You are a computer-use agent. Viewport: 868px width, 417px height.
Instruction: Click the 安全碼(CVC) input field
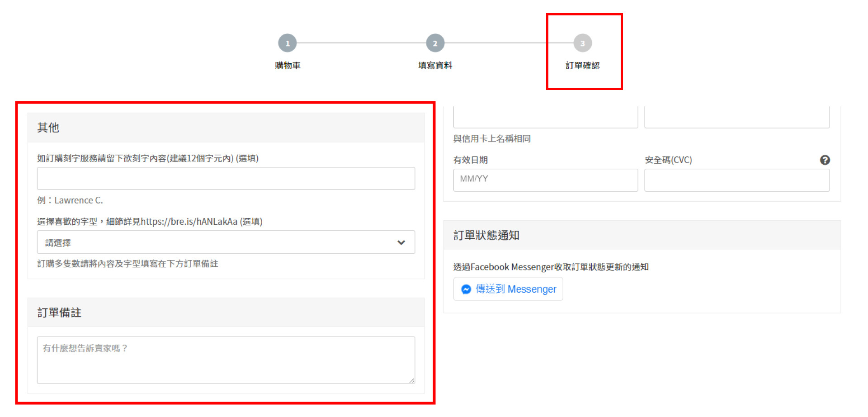(x=737, y=180)
